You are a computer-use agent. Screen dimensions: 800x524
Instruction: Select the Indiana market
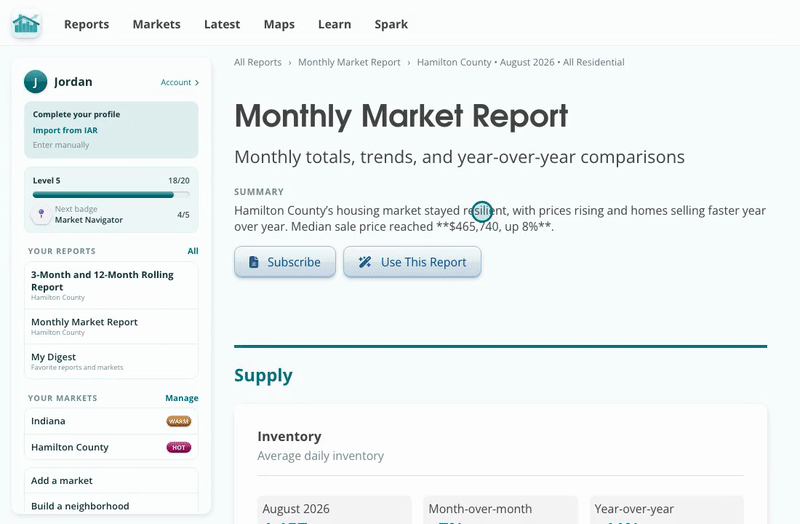coord(111,421)
